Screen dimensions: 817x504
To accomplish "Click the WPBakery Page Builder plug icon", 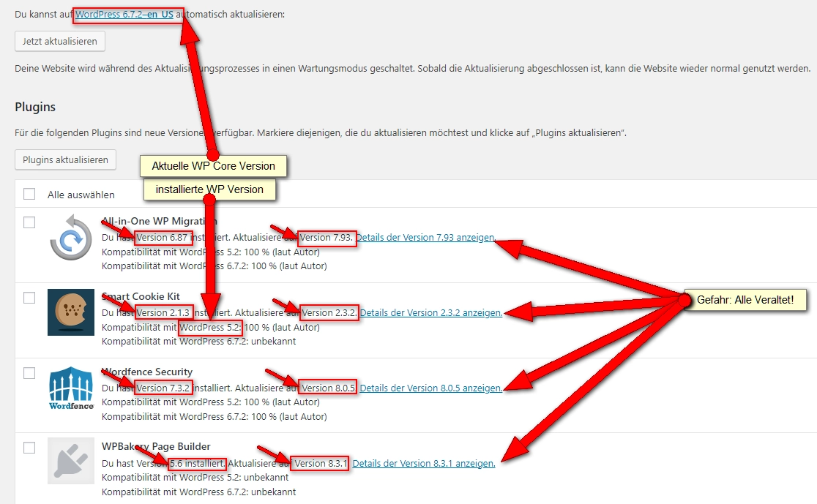I will point(70,461).
